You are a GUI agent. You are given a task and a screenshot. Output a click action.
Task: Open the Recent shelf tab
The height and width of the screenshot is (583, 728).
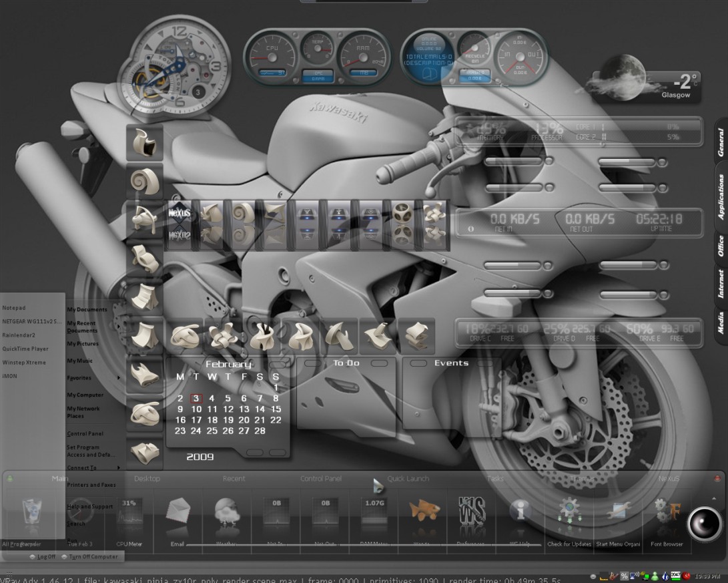click(234, 478)
